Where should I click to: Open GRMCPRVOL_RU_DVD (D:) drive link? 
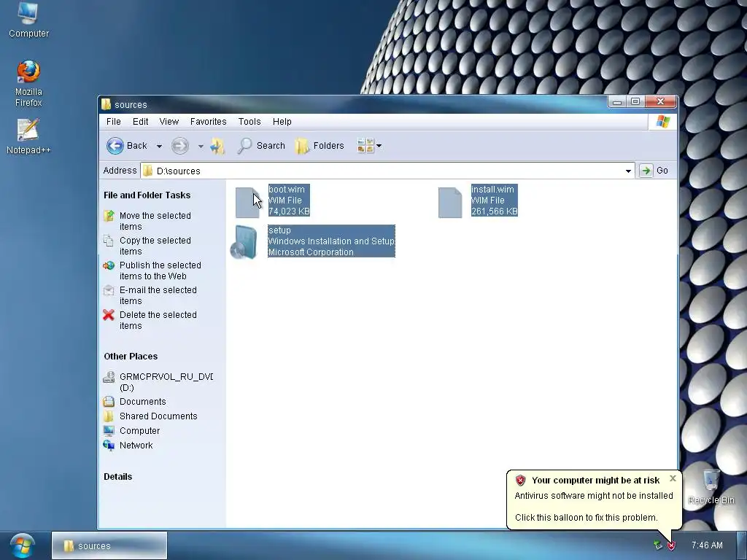coord(166,382)
